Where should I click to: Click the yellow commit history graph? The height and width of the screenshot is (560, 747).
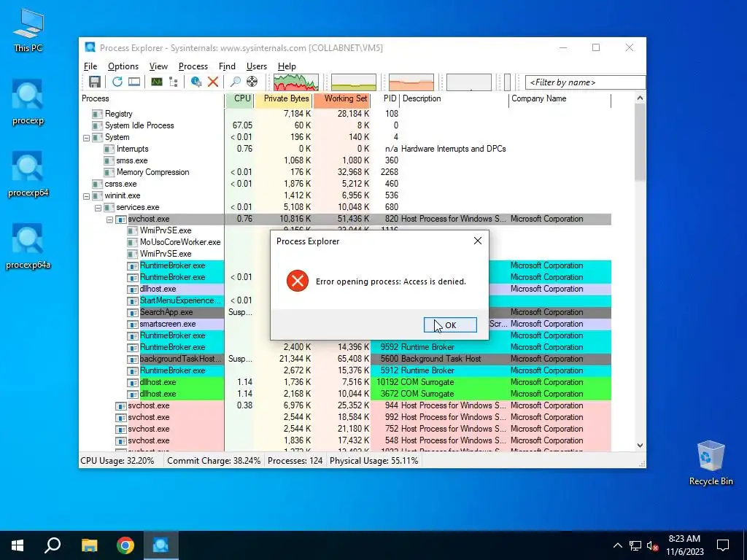[354, 82]
